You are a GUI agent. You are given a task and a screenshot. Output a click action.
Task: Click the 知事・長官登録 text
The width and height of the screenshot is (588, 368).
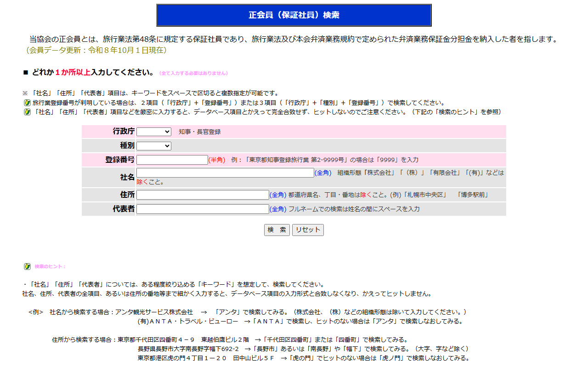tap(200, 132)
